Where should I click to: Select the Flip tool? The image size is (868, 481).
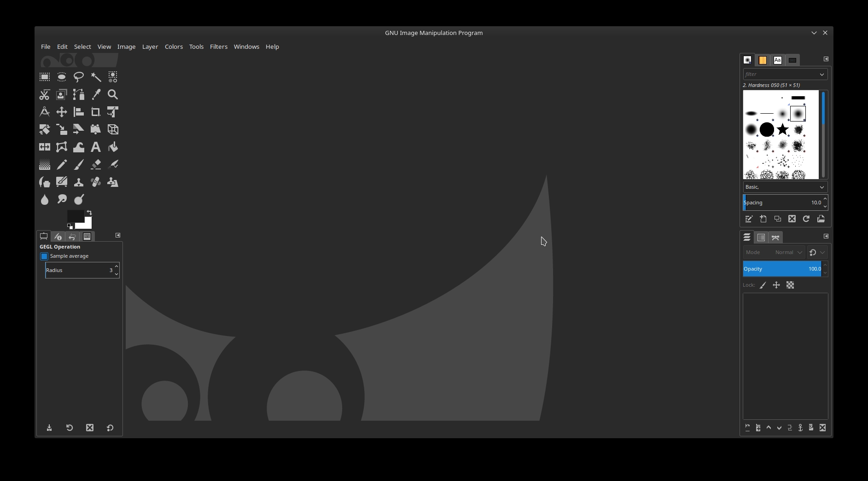click(x=45, y=147)
